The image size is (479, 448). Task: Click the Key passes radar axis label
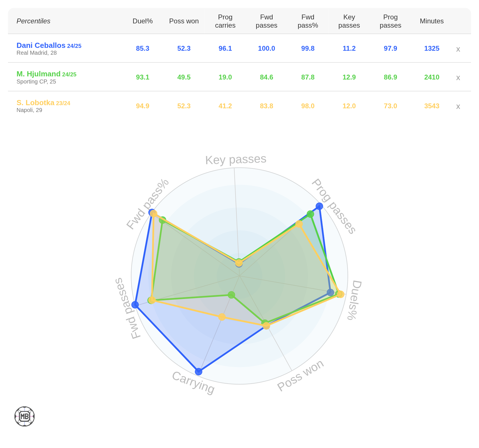(x=236, y=159)
